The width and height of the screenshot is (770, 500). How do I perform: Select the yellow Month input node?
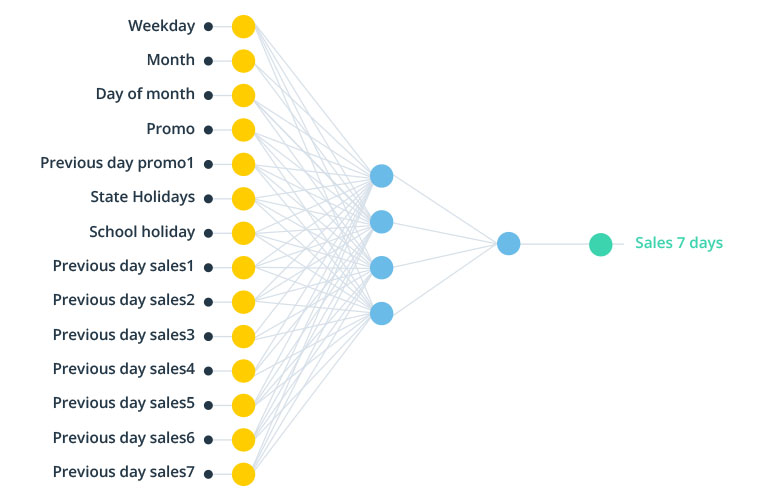pyautogui.click(x=243, y=61)
